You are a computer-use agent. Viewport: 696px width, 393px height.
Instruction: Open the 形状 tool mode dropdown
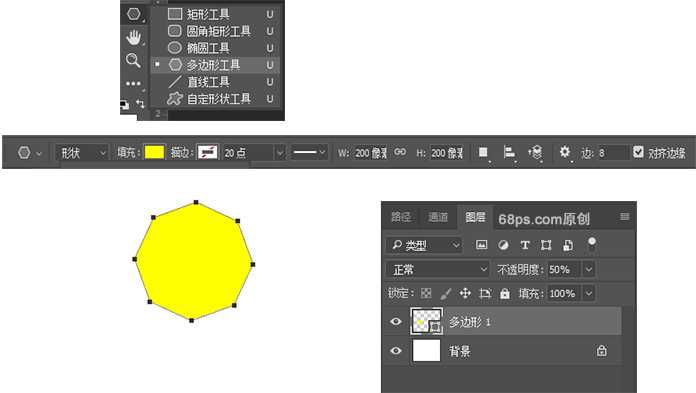tap(82, 153)
